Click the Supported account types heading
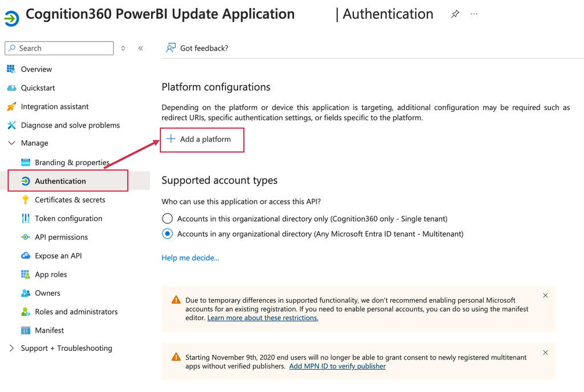The width and height of the screenshot is (584, 392). coord(220,180)
